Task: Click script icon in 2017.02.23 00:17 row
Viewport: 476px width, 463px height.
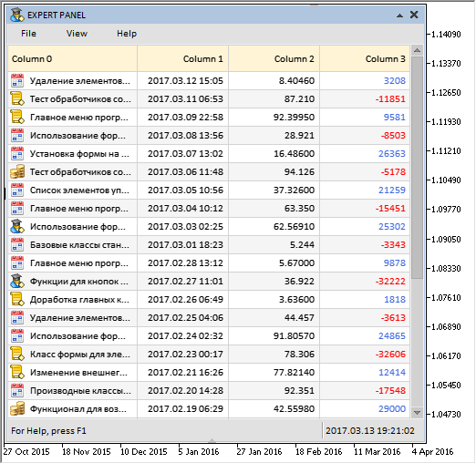Action: point(17,354)
